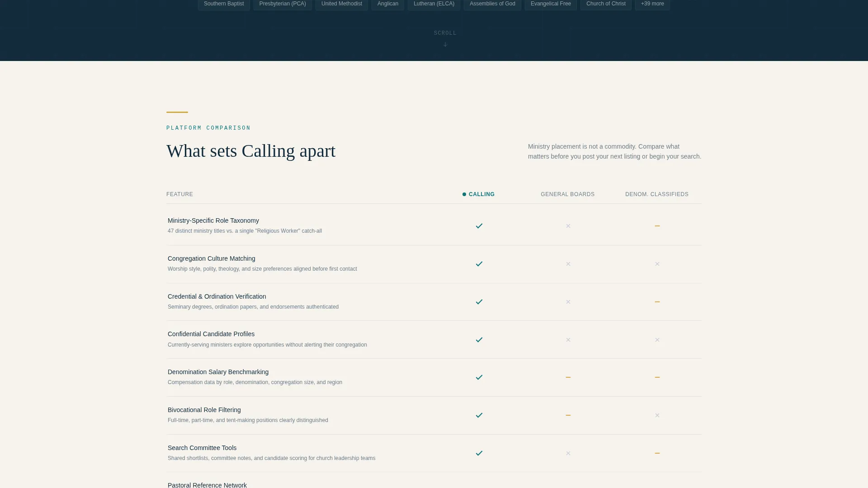
Task: Click the Calling checkmark for Bivocational Role Filtering
Action: [x=479, y=415]
